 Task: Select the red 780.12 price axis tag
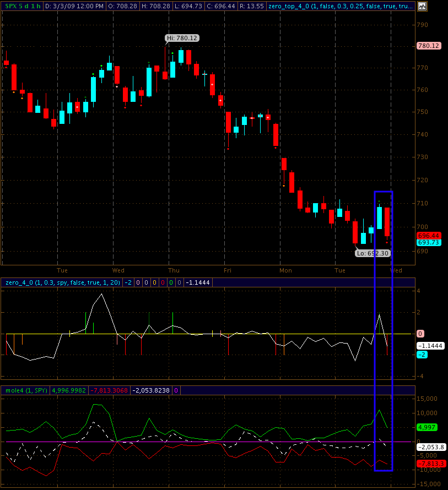[428, 46]
